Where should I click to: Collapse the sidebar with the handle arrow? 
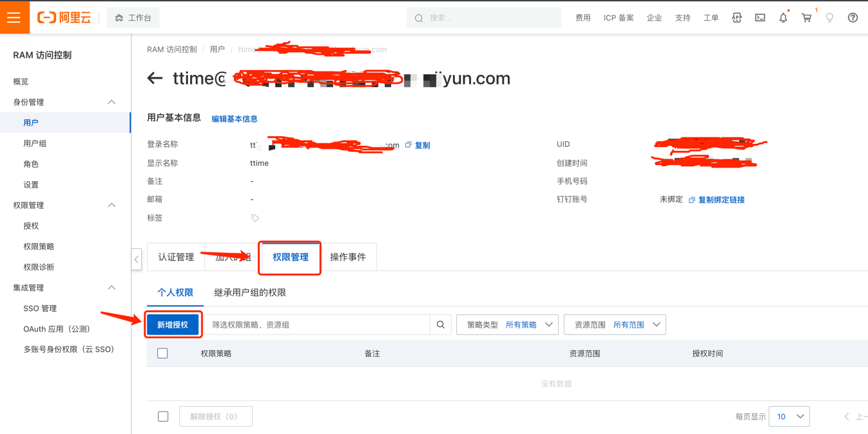[x=137, y=259]
